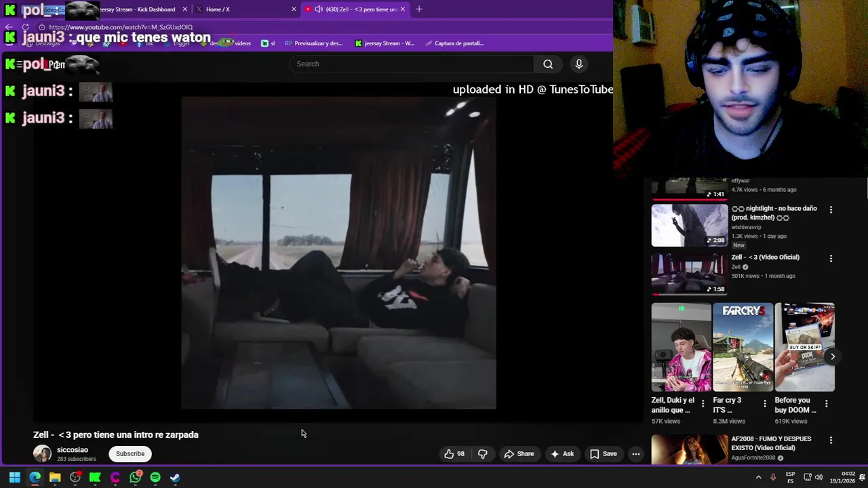
Task: Save the video to playlist
Action: [x=604, y=454]
